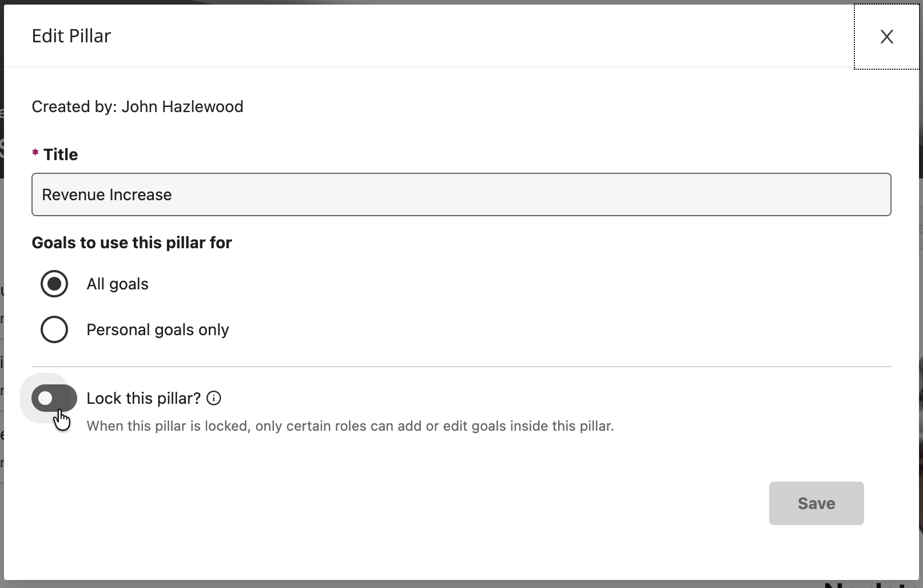923x588 pixels.
Task: Click the info icon beside Lock this pillar
Action: (214, 398)
